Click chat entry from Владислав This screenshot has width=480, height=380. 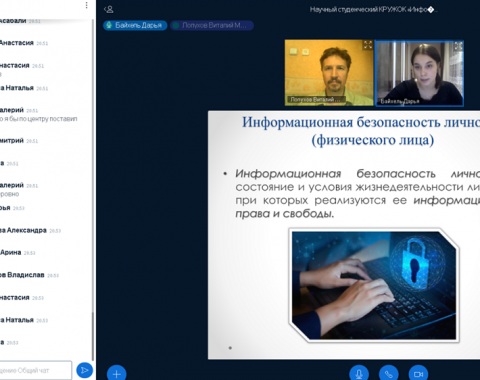coord(29,275)
